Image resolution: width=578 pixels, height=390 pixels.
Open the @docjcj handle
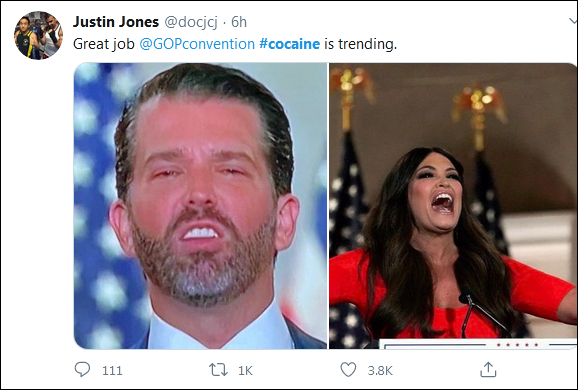[x=191, y=22]
